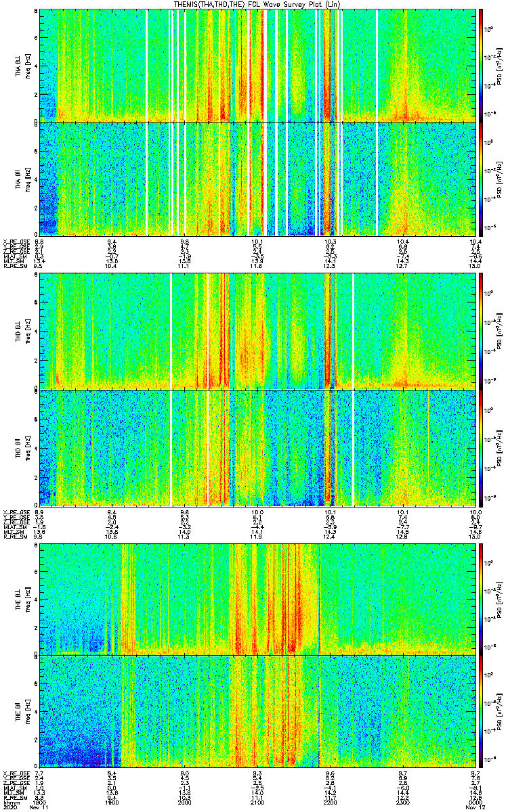Screen dimensions: 508x812
Task: Click the 2100 time tick label
Action: coord(258,803)
